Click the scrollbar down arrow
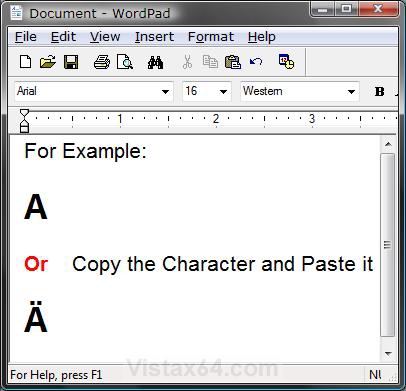406x391 pixels. tap(388, 353)
